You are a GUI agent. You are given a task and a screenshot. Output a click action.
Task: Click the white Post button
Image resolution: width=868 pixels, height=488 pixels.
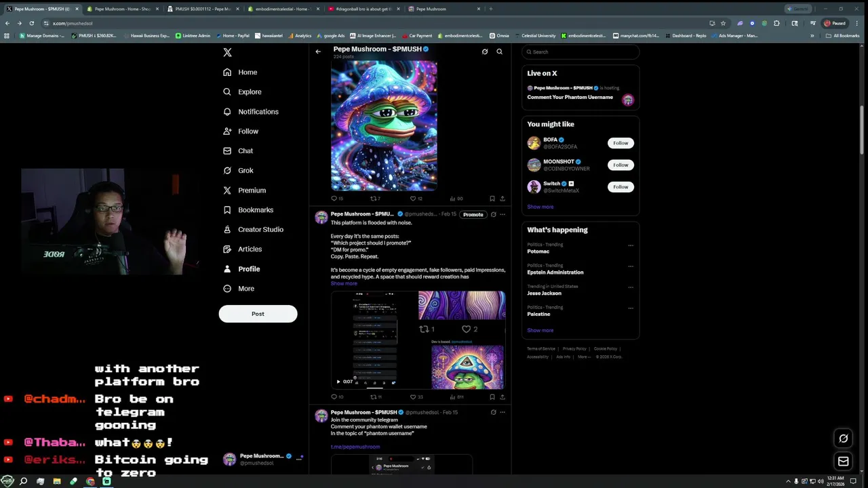[x=258, y=314]
